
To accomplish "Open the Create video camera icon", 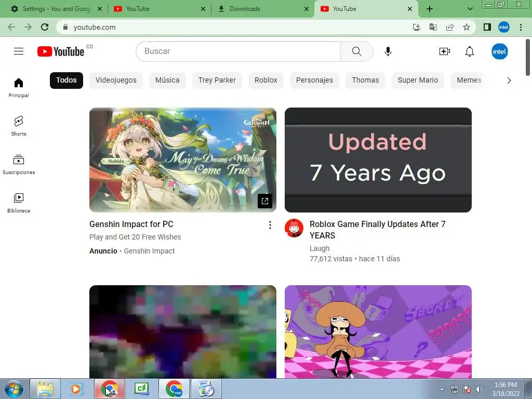I will pyautogui.click(x=445, y=51).
